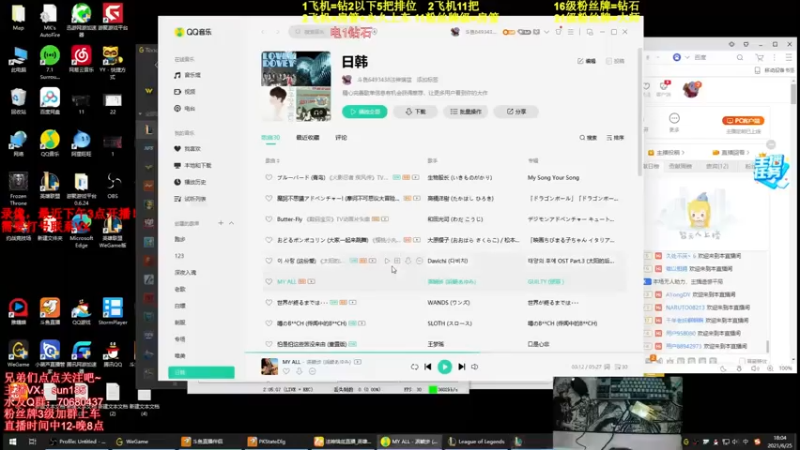The image size is (800, 450).
Task: Like the Butter-Fly song with heart
Action: [269, 219]
